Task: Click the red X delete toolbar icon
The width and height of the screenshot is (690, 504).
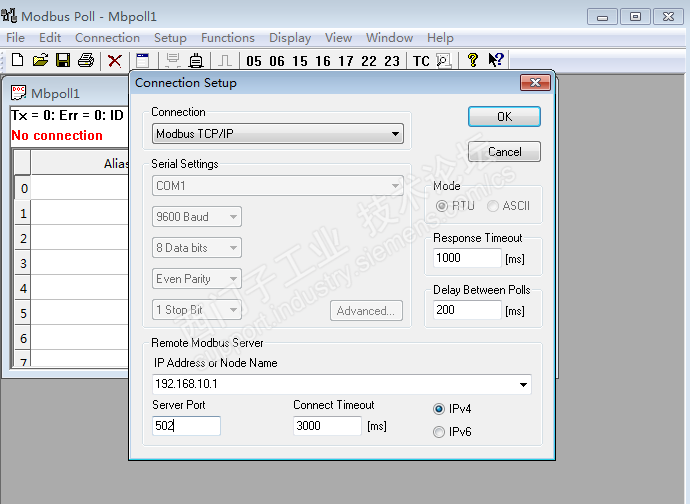Action: tap(115, 60)
